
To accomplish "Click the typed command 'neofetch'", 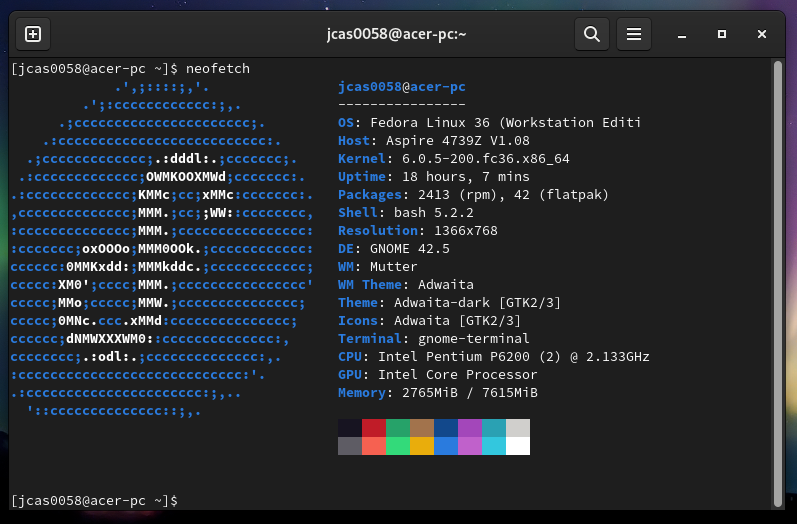I will pyautogui.click(x=218, y=69).
